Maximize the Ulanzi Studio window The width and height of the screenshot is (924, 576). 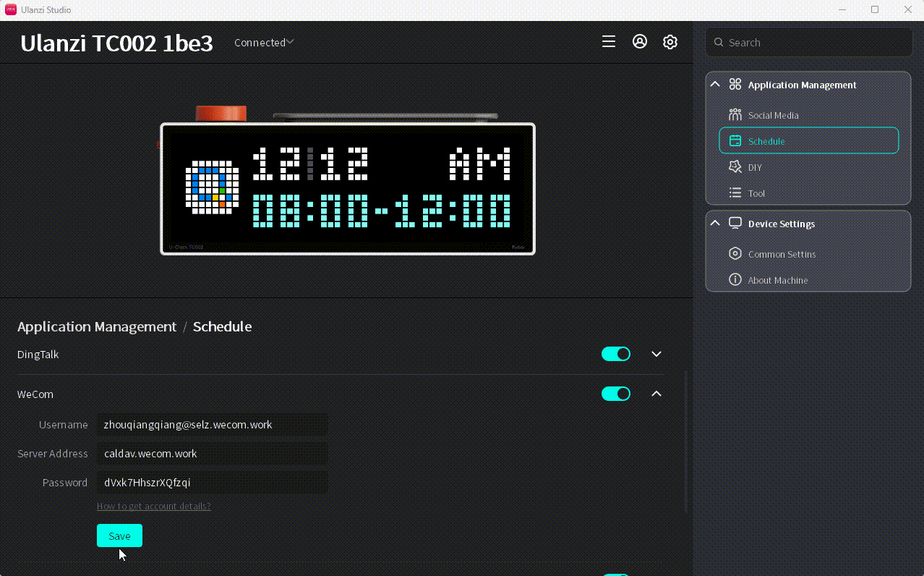[x=875, y=9]
